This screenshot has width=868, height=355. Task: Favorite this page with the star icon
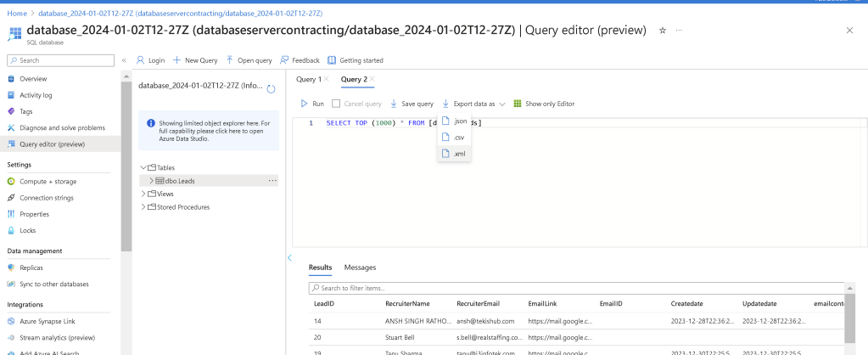click(663, 31)
